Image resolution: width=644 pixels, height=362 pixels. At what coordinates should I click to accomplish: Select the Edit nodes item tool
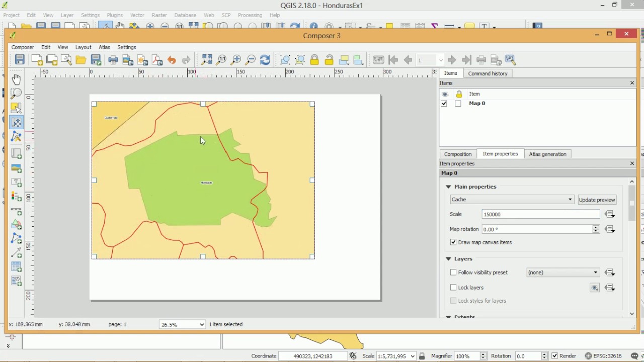click(x=16, y=137)
